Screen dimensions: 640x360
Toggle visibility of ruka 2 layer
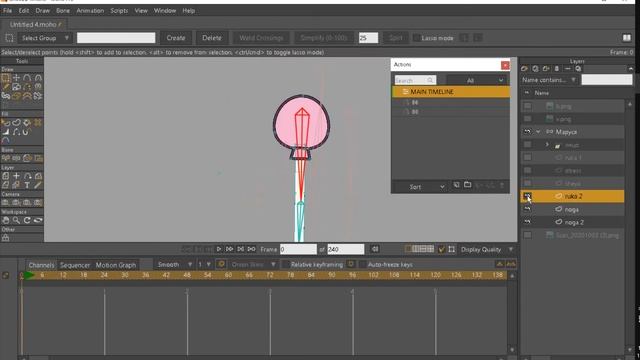point(527,196)
